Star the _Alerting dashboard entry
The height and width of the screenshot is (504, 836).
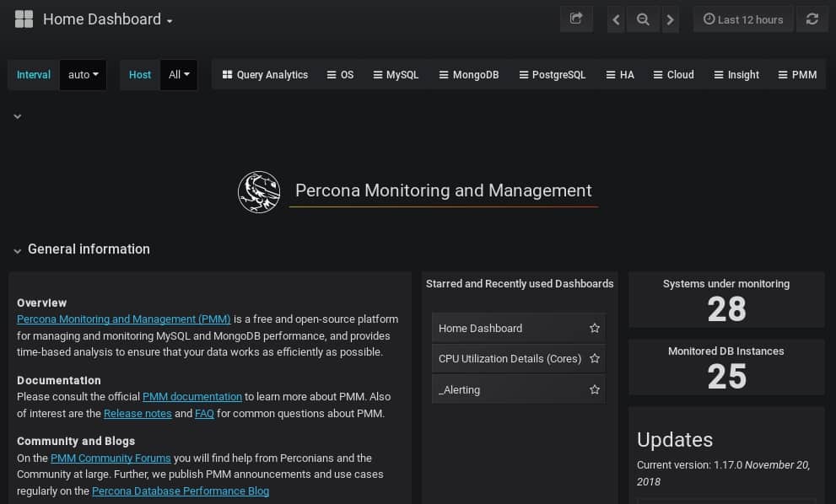click(x=595, y=389)
